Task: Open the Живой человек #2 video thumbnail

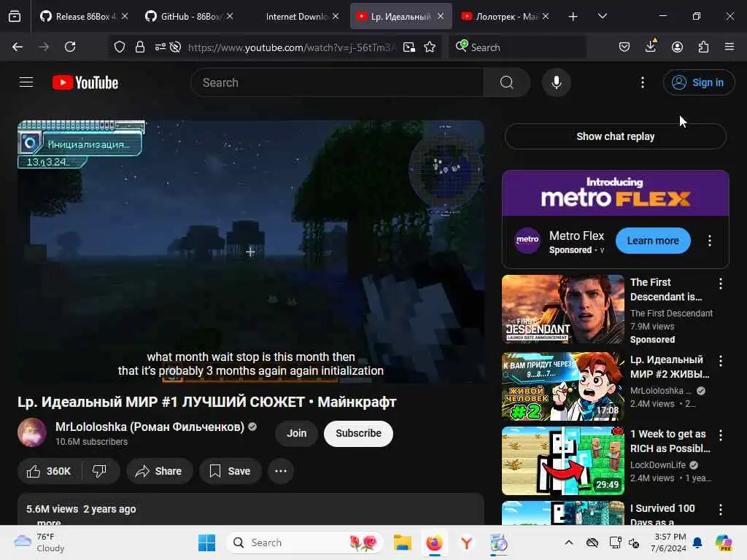Action: coord(562,386)
